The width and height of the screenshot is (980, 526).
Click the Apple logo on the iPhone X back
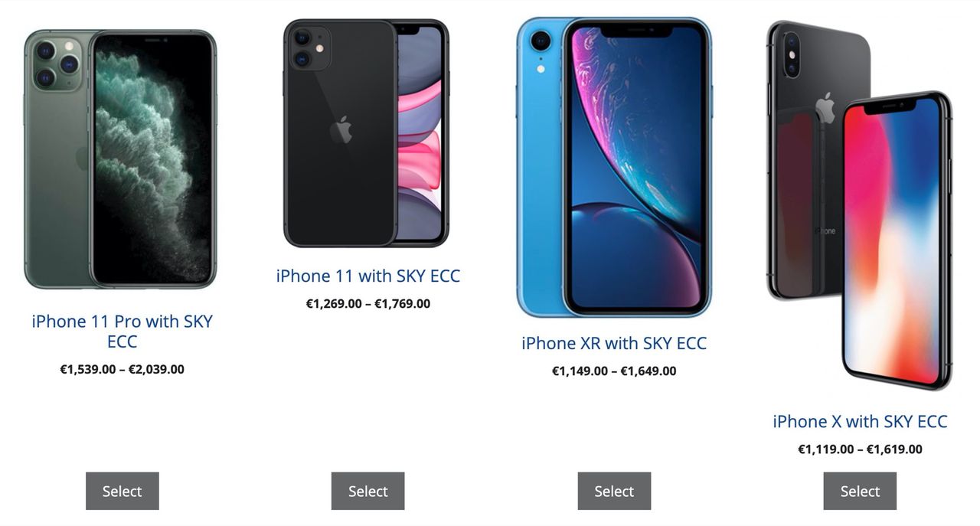tap(825, 107)
